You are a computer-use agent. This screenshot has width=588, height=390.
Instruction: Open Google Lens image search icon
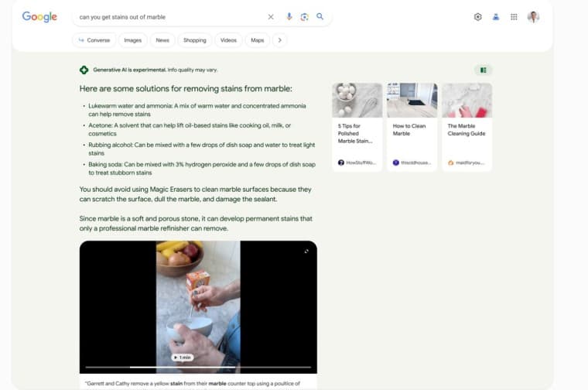coord(304,17)
